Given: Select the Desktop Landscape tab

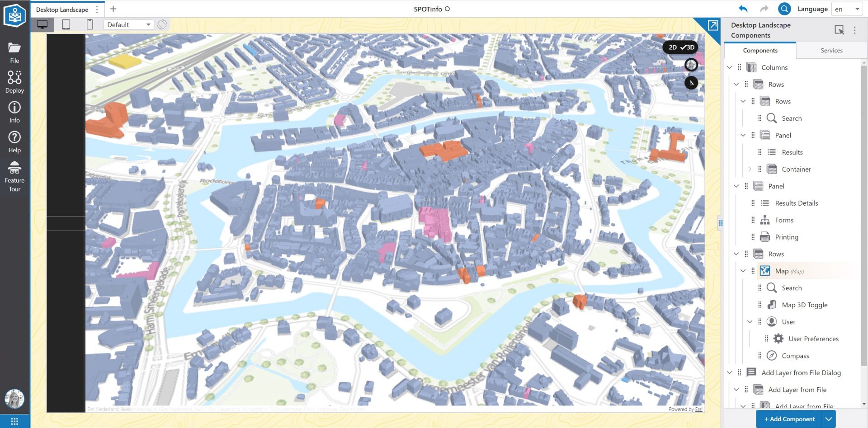Looking at the screenshot, I should click(x=62, y=9).
